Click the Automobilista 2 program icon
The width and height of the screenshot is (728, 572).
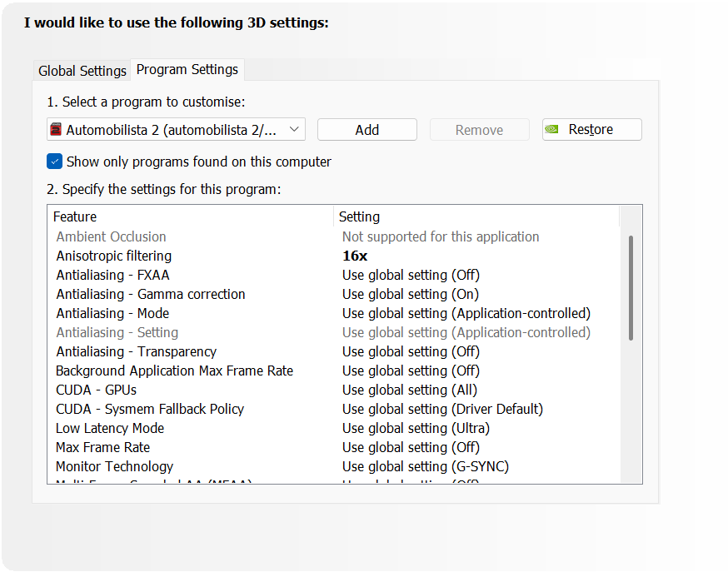pos(57,130)
